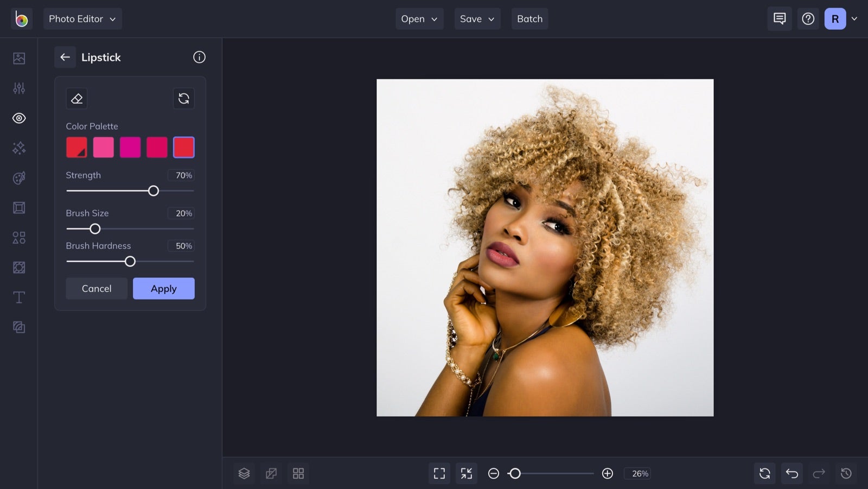Open the Touch Up eye sidebar tool
868x489 pixels.
point(19,118)
